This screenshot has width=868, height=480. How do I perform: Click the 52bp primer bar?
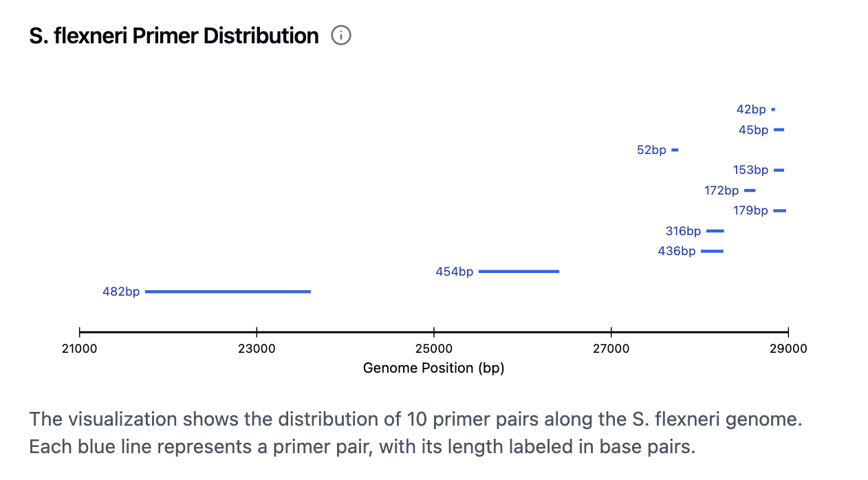pyautogui.click(x=675, y=150)
